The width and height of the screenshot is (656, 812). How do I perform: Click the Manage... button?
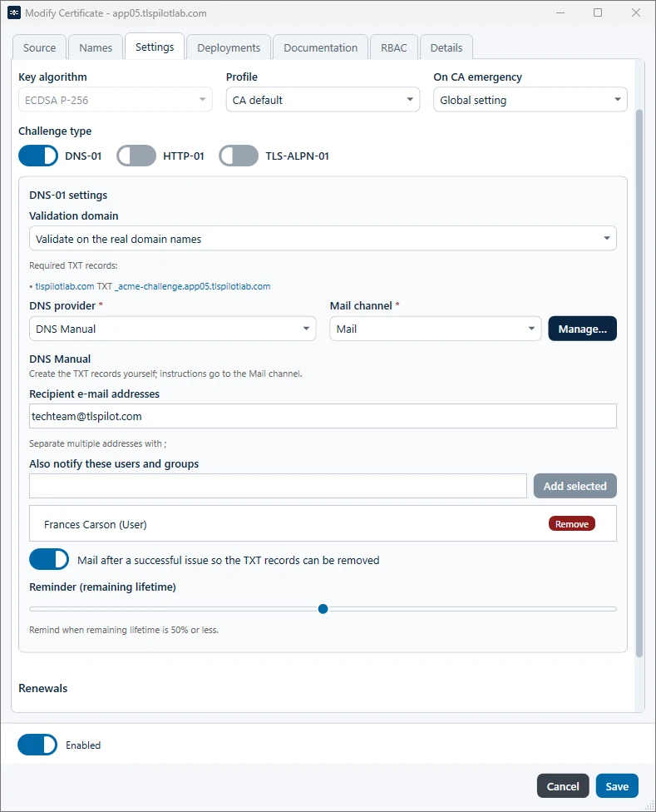tap(583, 329)
